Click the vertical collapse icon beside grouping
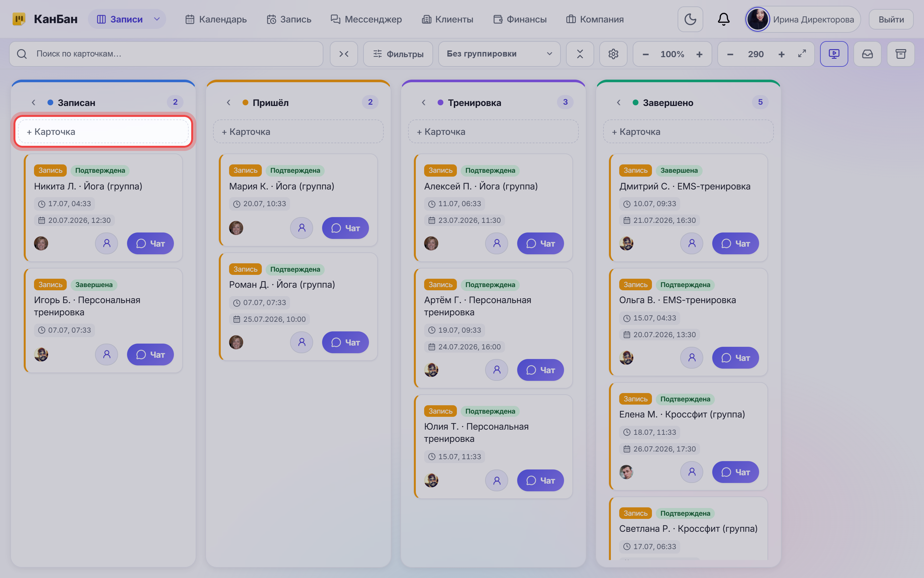The height and width of the screenshot is (578, 924). (x=580, y=54)
